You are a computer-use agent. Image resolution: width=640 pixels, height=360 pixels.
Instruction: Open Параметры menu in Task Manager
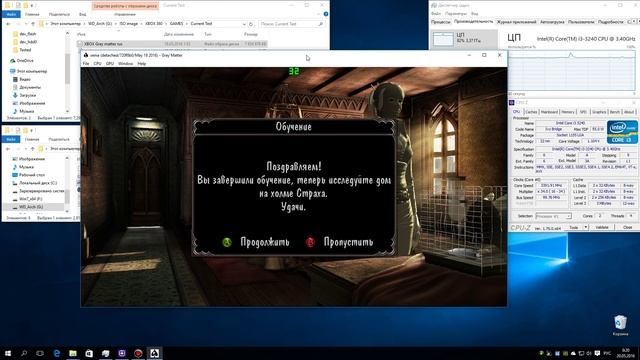(456, 14)
